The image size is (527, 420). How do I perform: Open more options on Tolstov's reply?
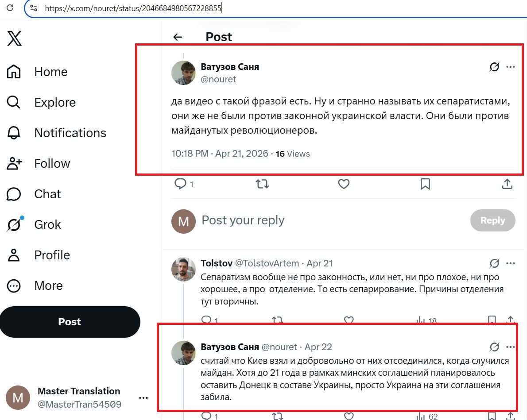point(511,264)
